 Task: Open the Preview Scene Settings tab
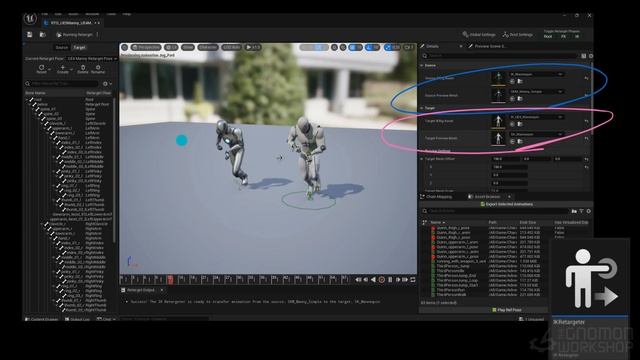pyautogui.click(x=488, y=46)
